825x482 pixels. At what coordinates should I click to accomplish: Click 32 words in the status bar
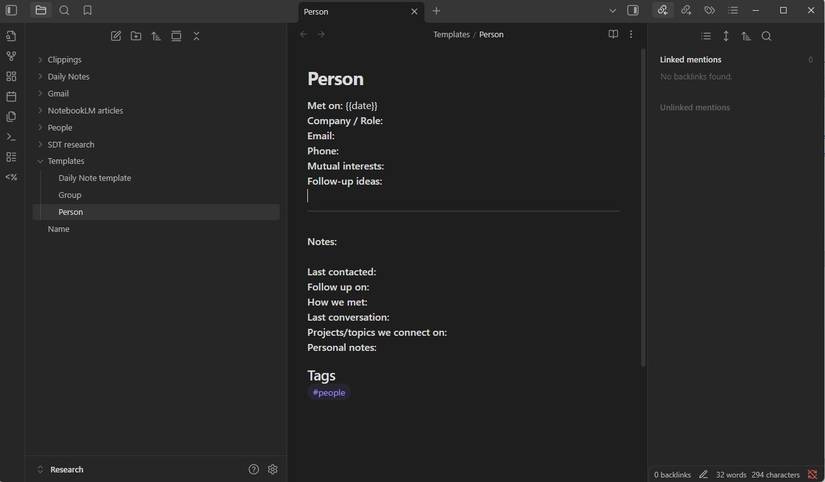point(731,475)
